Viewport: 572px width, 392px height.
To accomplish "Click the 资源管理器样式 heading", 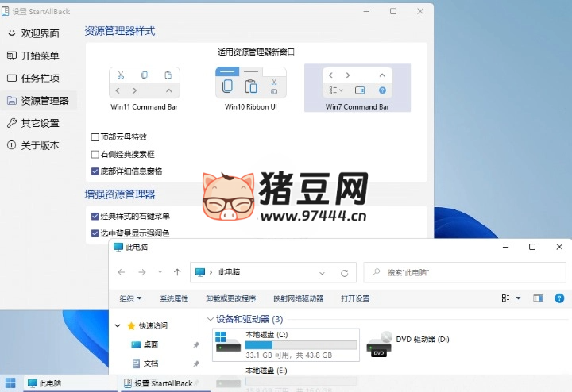I will coord(120,31).
